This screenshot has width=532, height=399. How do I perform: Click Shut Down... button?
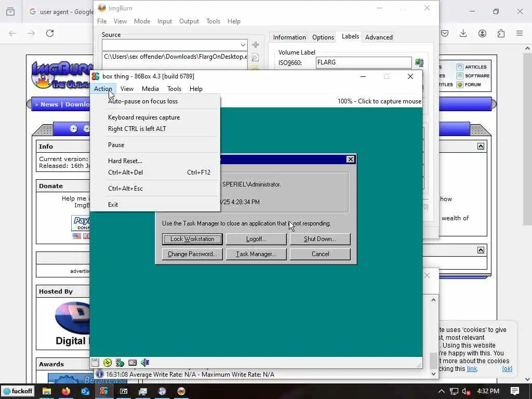point(320,239)
